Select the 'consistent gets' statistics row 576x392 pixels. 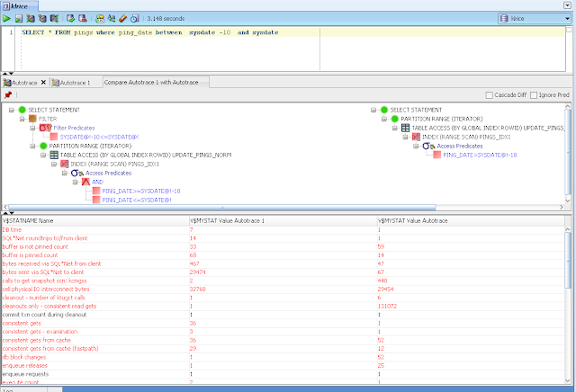click(283, 323)
